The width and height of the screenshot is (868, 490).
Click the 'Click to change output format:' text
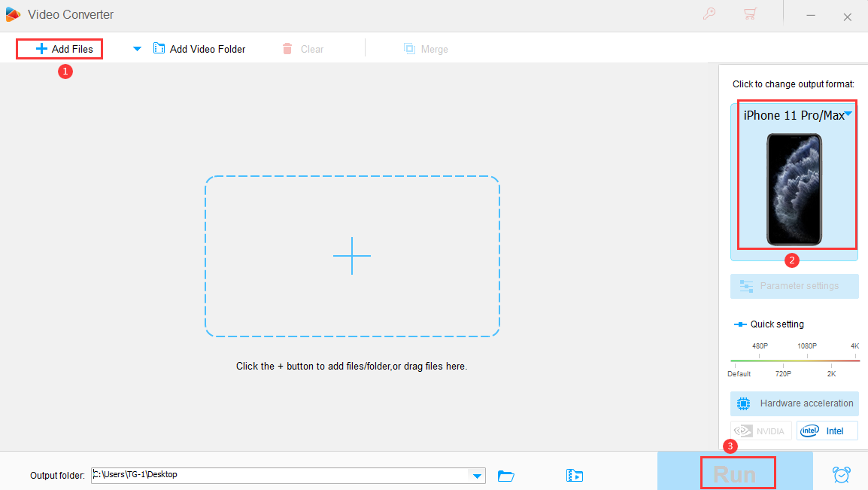pos(794,84)
